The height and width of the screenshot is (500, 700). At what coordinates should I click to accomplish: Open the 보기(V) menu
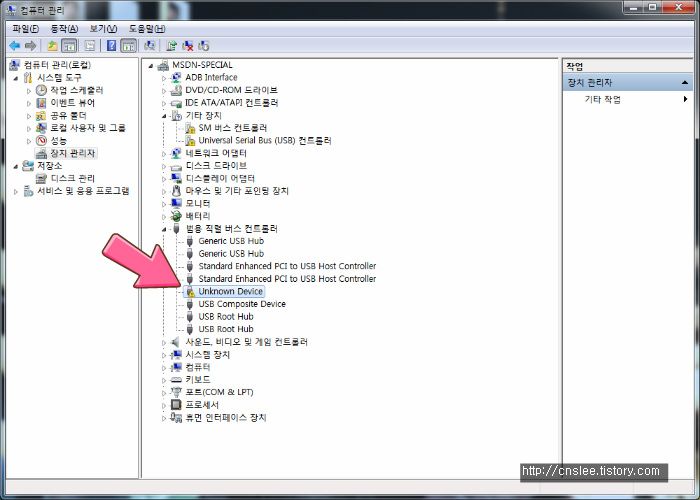pyautogui.click(x=103, y=29)
